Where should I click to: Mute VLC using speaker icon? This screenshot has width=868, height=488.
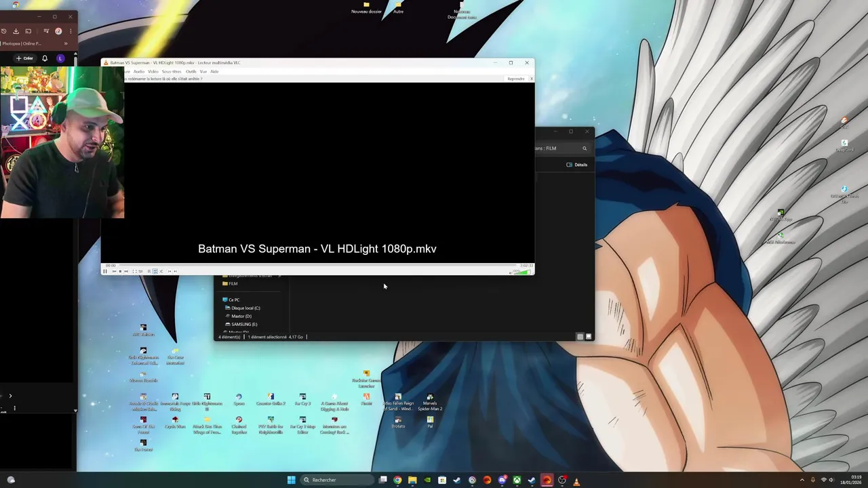(x=510, y=272)
